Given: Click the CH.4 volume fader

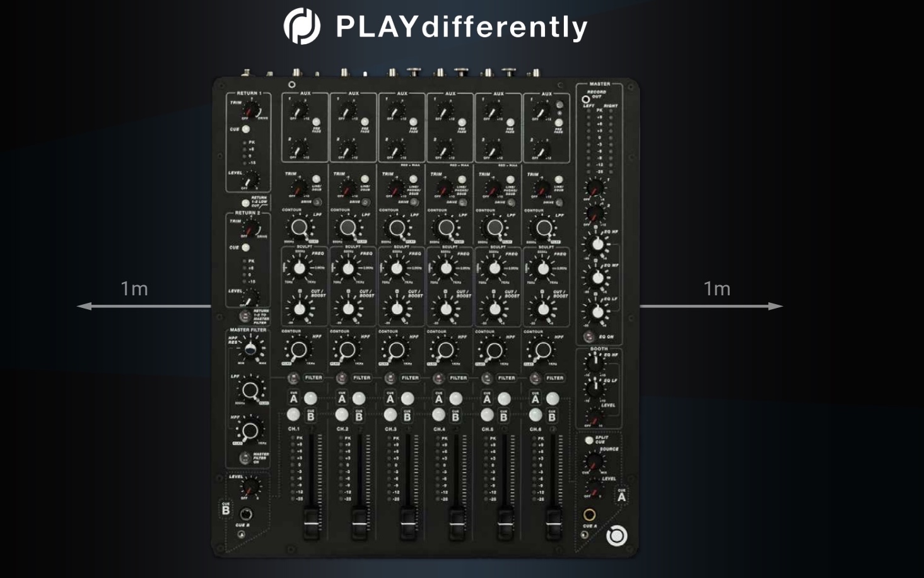Looking at the screenshot, I should 456,522.
